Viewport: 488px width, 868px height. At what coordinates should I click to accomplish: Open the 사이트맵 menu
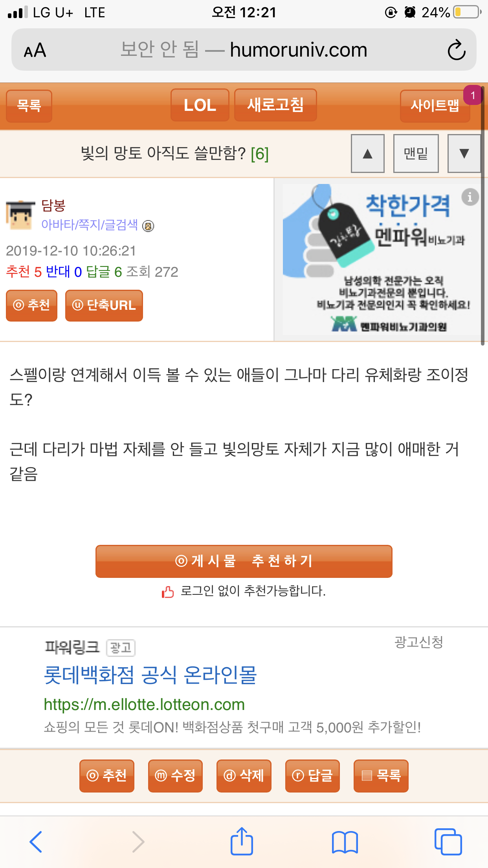[x=435, y=105]
